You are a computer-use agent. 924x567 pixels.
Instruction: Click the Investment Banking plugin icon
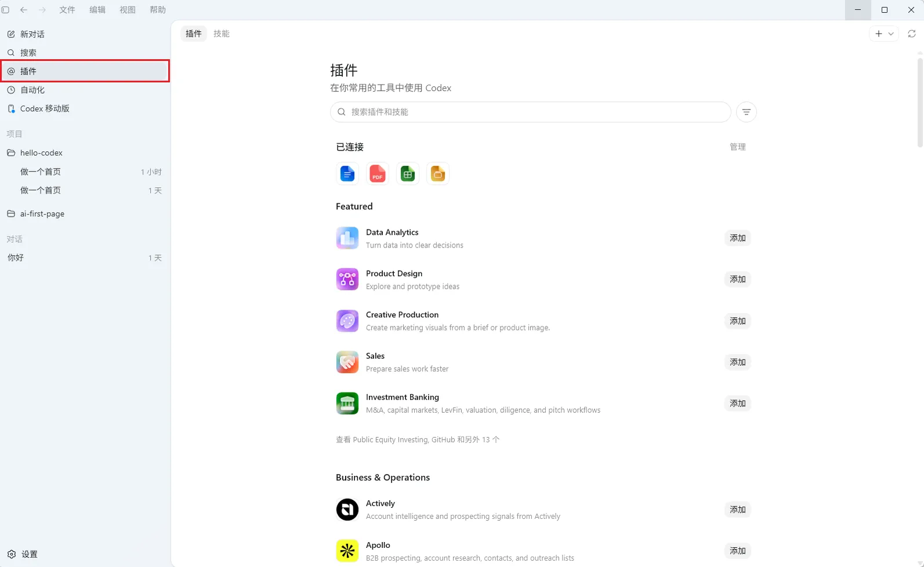tap(347, 403)
